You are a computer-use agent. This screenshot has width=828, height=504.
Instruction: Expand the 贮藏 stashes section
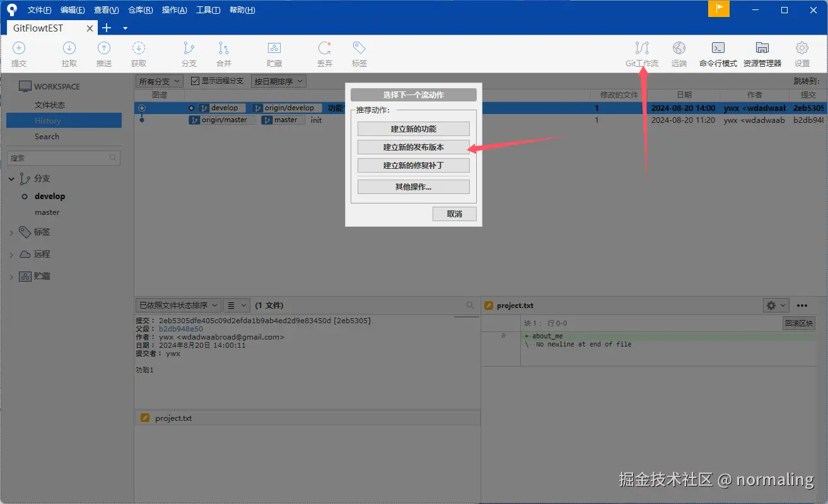[11, 277]
